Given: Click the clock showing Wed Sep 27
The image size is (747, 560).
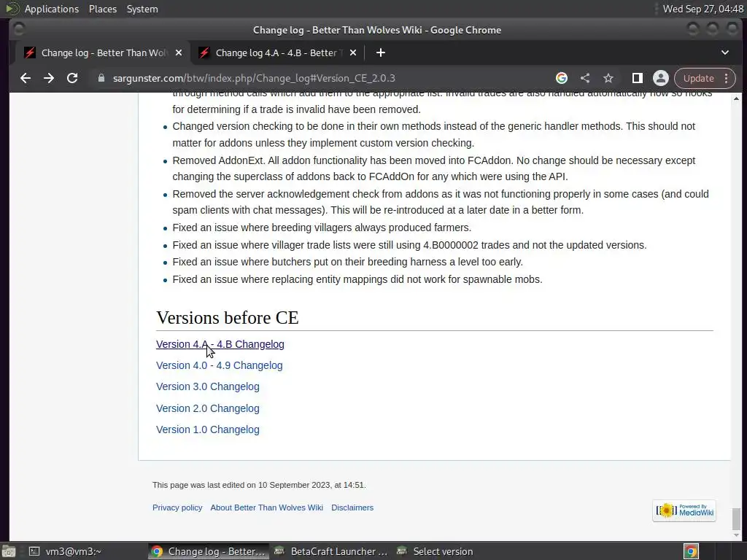Looking at the screenshot, I should pyautogui.click(x=703, y=9).
